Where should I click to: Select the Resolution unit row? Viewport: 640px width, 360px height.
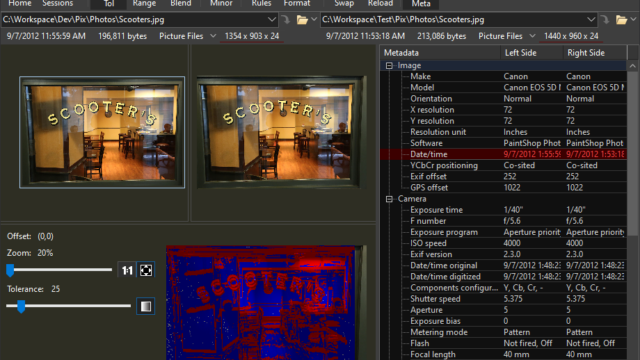point(504,132)
